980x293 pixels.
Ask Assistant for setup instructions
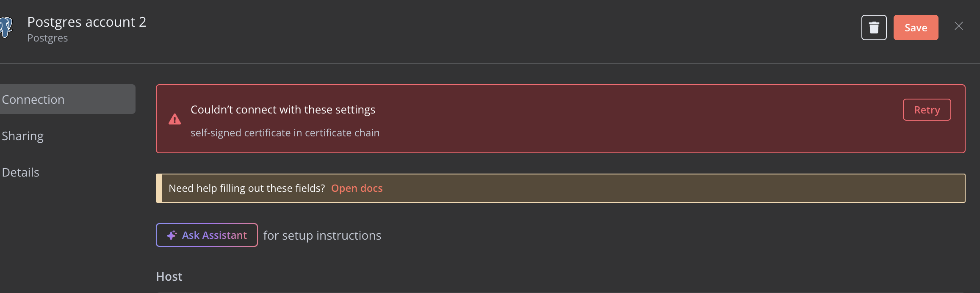pyautogui.click(x=207, y=235)
